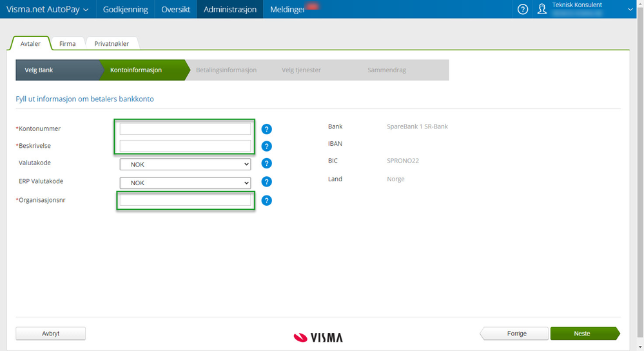Image resolution: width=644 pixels, height=351 pixels.
Task: Focus the Beskrivelse input field
Action: (x=185, y=146)
